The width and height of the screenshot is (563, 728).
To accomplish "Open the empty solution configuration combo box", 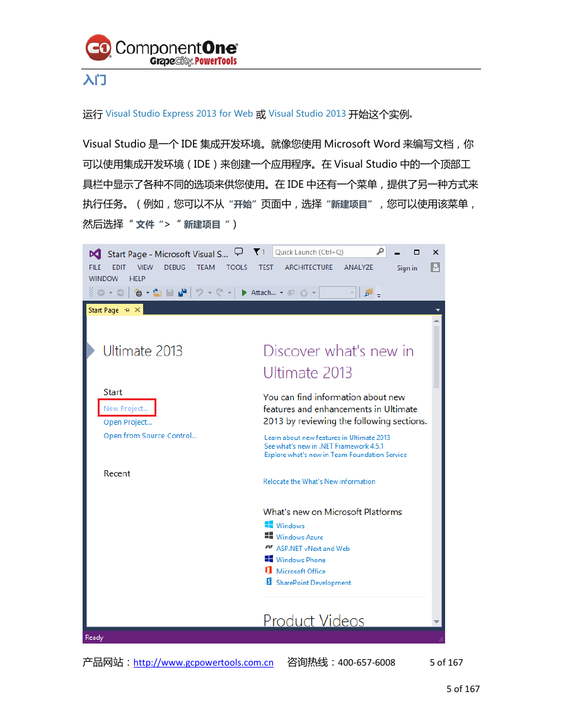I will (338, 292).
